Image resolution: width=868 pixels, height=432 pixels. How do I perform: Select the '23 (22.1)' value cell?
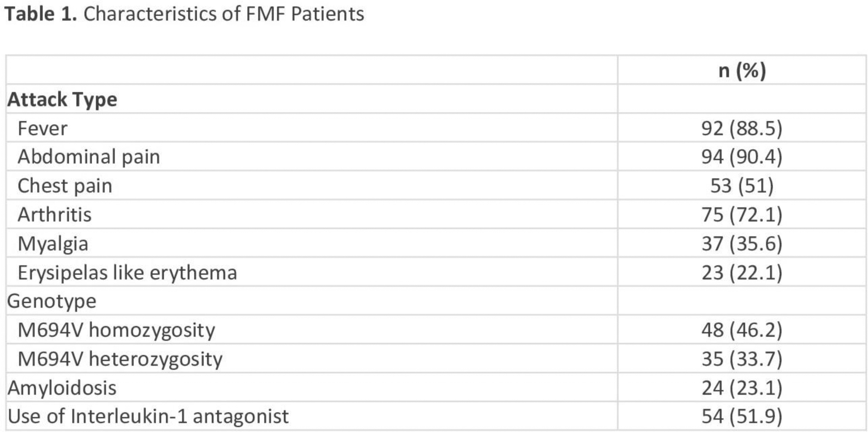point(742,273)
